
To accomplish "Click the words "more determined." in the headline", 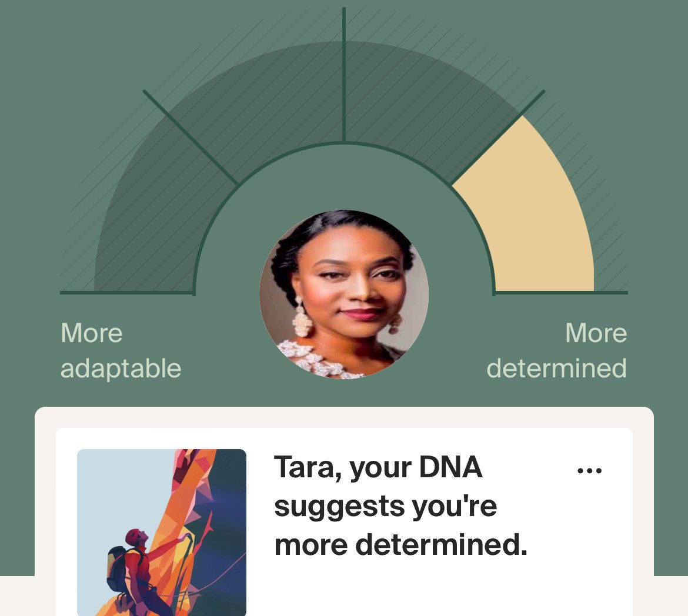I will coord(401,545).
